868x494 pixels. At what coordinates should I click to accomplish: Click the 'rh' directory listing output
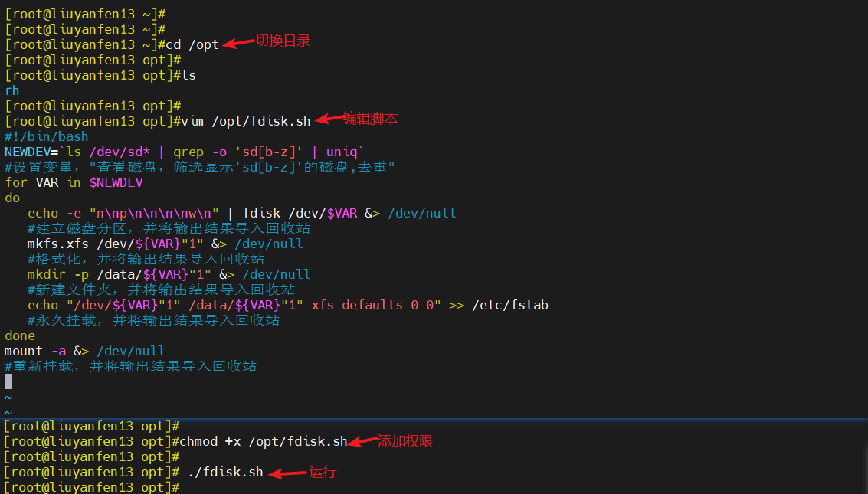click(x=12, y=90)
